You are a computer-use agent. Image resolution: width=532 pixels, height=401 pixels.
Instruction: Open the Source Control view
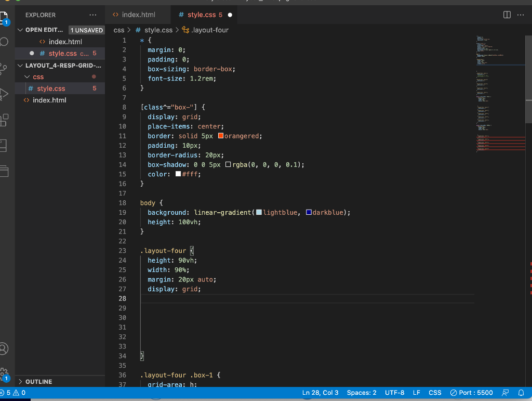tap(5, 68)
